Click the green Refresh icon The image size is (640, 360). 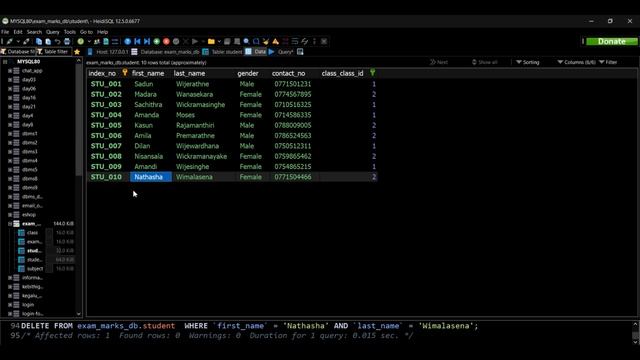point(80,41)
